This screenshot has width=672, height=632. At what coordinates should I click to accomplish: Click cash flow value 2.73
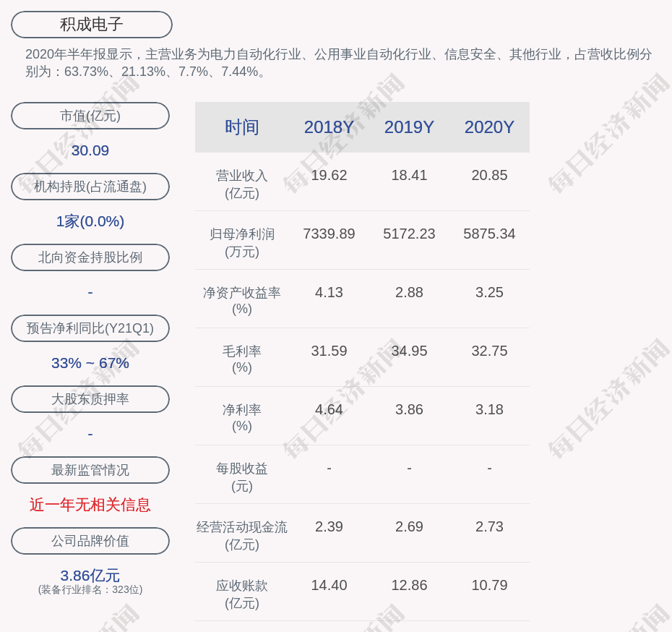click(489, 526)
